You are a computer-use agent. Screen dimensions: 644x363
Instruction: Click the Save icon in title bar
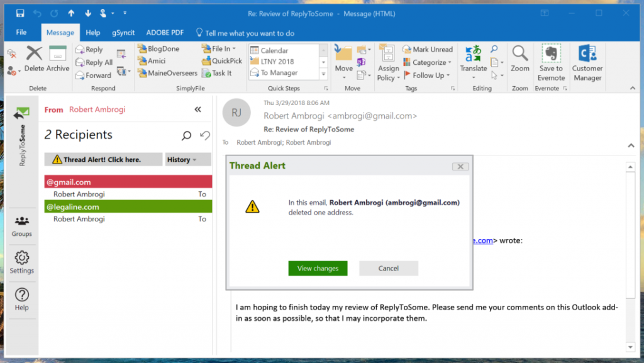pyautogui.click(x=19, y=14)
